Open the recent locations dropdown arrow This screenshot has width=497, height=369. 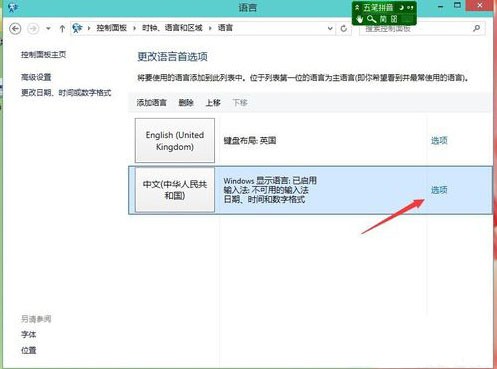[48, 29]
